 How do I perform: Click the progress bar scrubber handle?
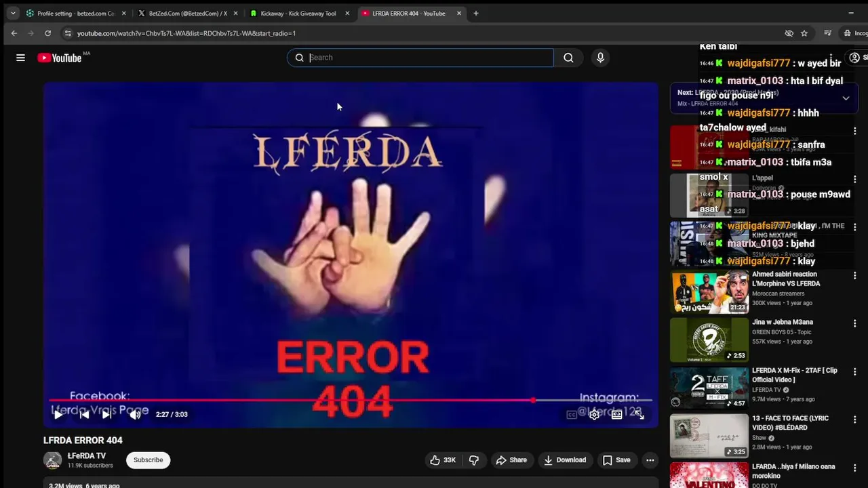(534, 401)
